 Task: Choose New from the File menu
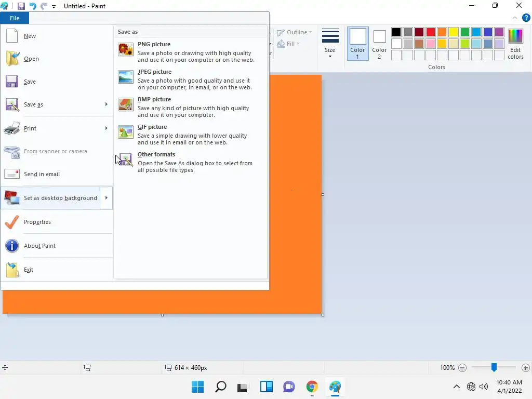click(57, 36)
